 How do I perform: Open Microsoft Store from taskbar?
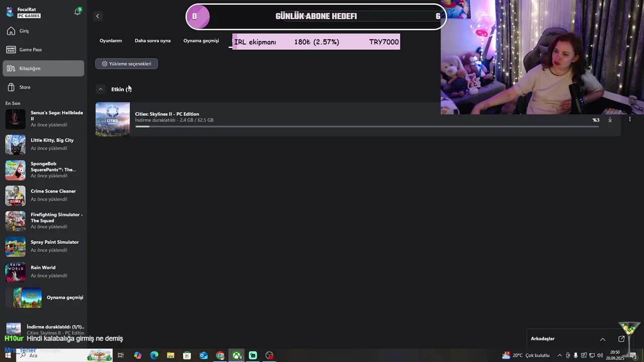pos(187,355)
